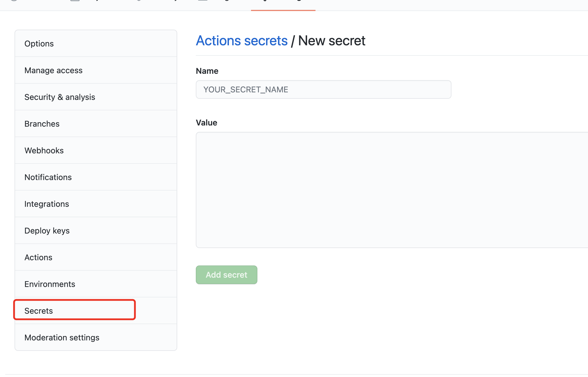This screenshot has width=588, height=377.
Task: Select Branches in settings sidebar
Action: [x=42, y=124]
